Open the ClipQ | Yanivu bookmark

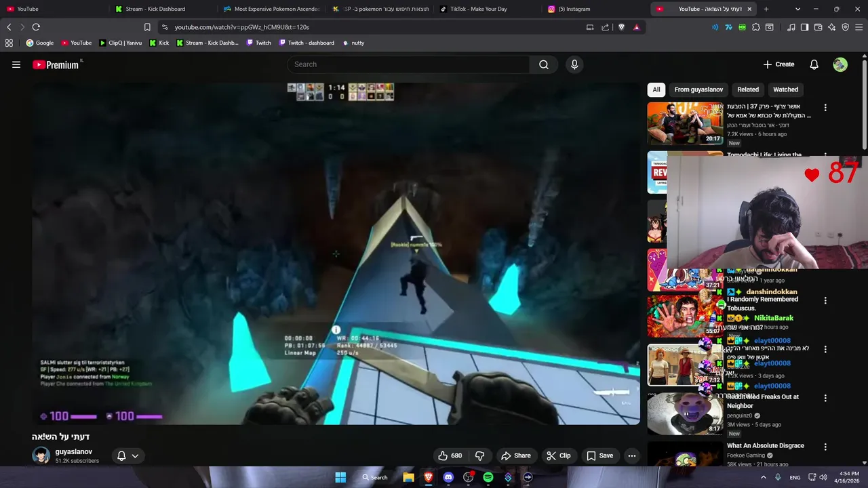tap(121, 43)
